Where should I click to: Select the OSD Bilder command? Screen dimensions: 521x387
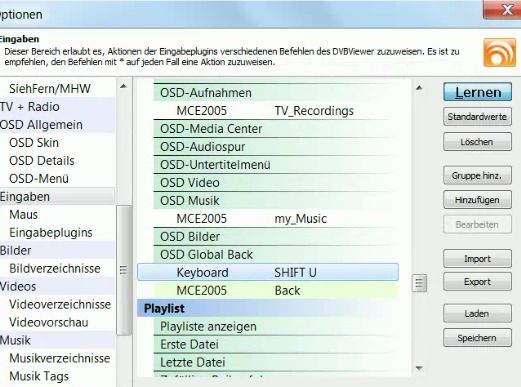(x=276, y=237)
